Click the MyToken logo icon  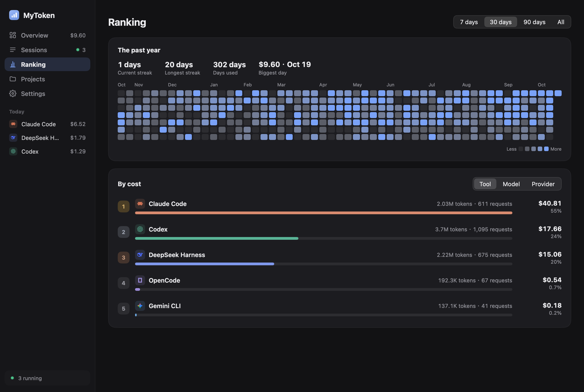pos(14,15)
